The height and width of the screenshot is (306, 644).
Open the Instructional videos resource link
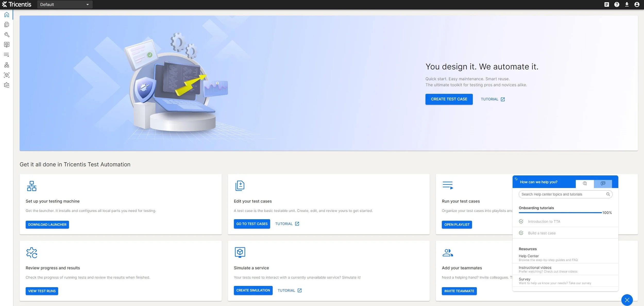click(x=535, y=268)
